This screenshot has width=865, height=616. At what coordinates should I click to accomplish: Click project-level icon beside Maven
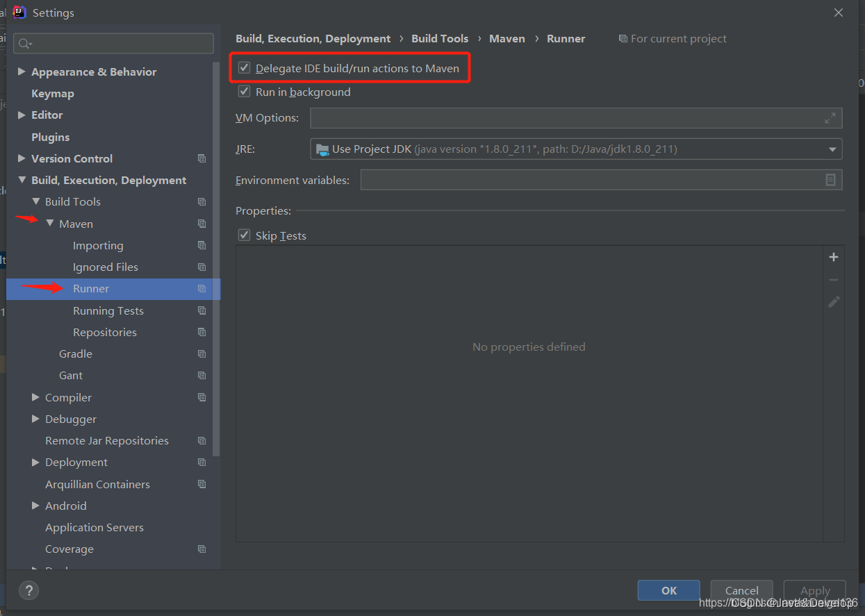(201, 224)
